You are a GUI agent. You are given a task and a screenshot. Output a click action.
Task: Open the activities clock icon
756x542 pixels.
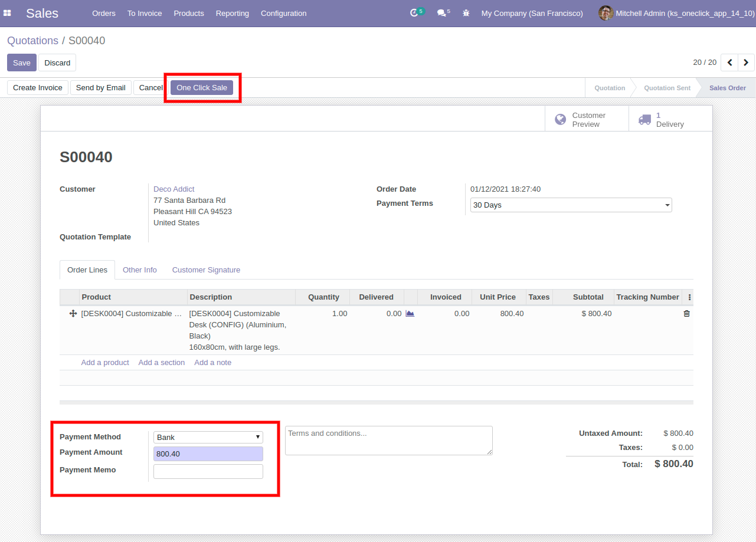414,13
